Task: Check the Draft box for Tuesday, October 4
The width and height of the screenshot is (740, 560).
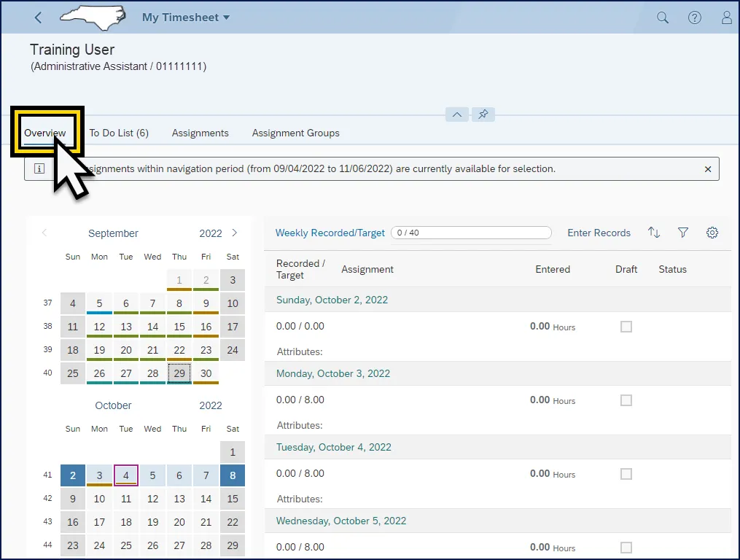Action: 626,474
